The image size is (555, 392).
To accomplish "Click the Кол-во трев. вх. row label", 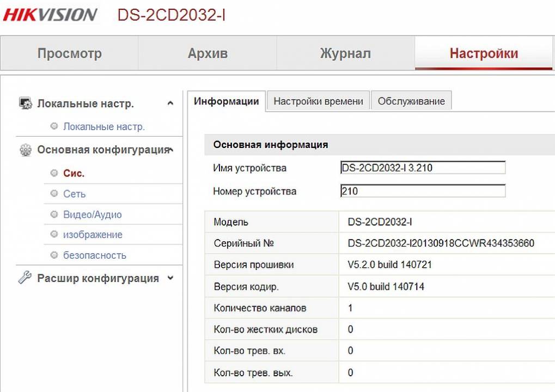I will click(249, 351).
